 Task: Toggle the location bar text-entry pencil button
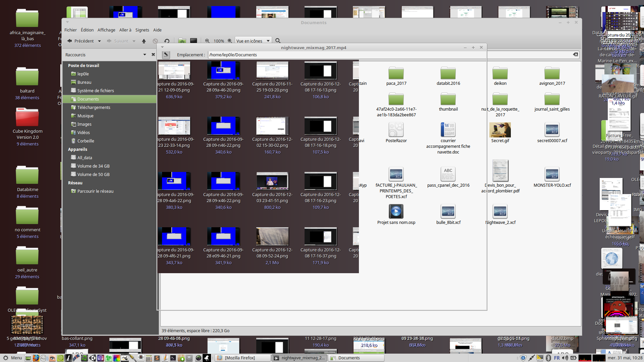click(x=166, y=55)
